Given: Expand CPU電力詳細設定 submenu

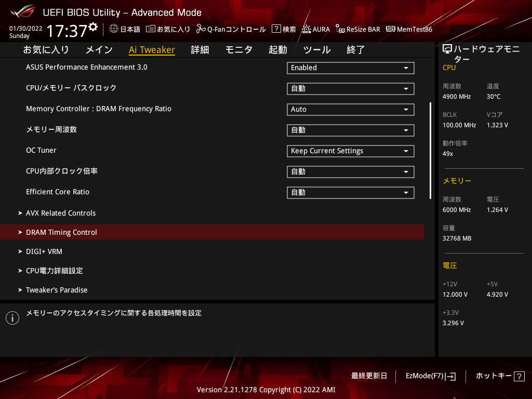Looking at the screenshot, I should pos(50,271).
